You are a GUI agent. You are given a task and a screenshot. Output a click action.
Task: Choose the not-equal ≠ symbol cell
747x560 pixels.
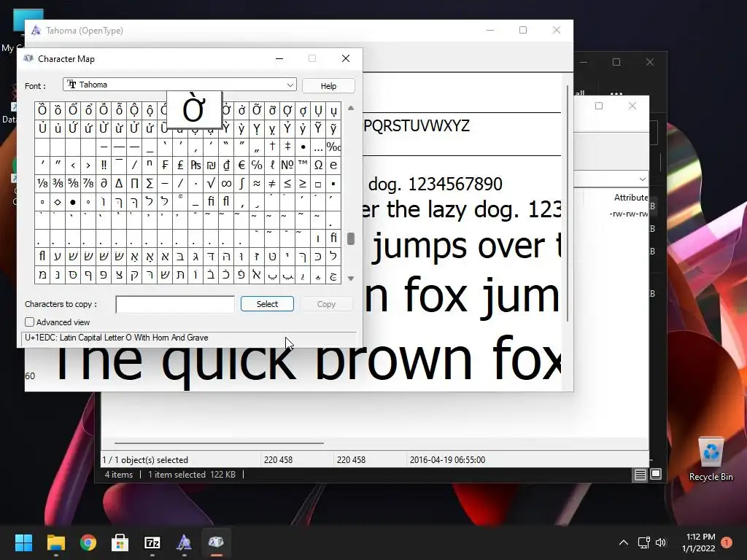pos(272,183)
